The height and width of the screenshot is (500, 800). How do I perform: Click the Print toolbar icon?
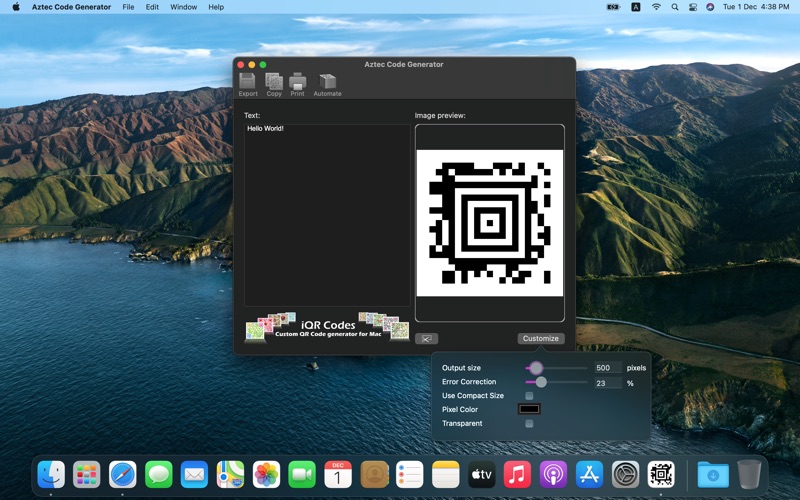pyautogui.click(x=297, y=85)
